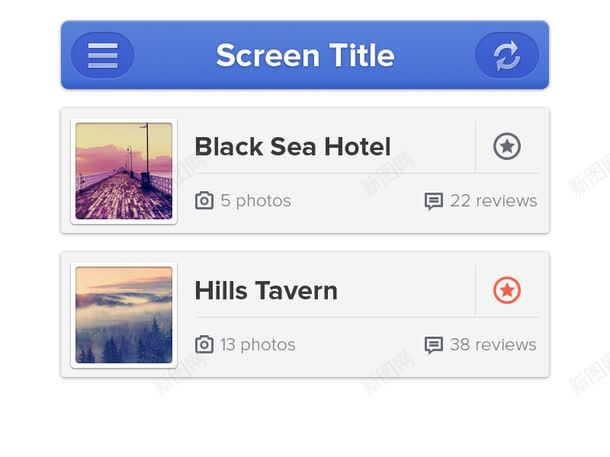
Task: Open the 13 photos link
Action: [x=258, y=345]
